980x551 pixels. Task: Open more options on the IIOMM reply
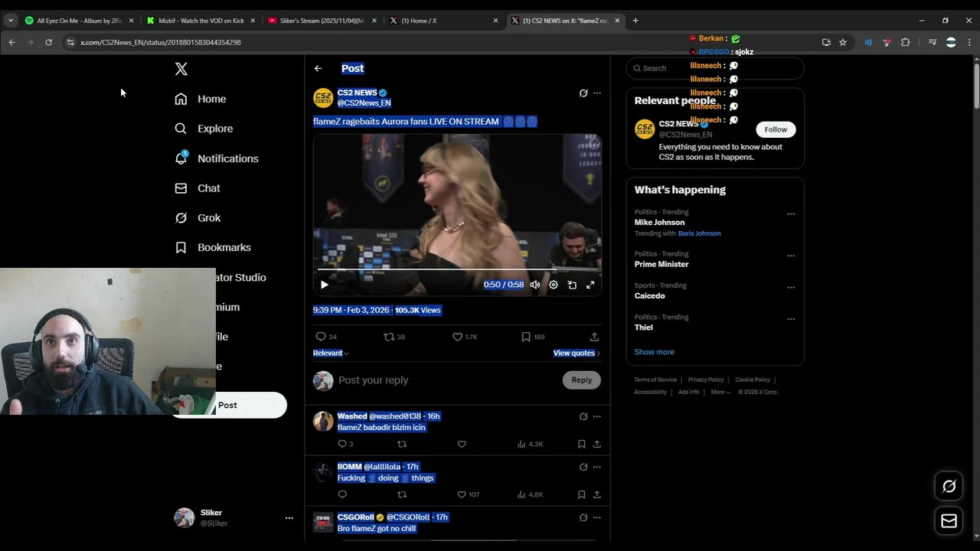[597, 467]
